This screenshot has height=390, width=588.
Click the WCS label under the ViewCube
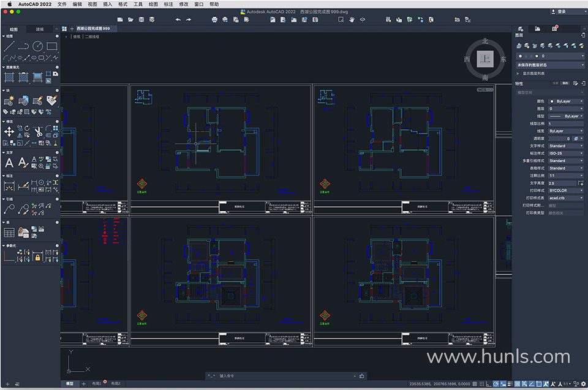point(485,89)
